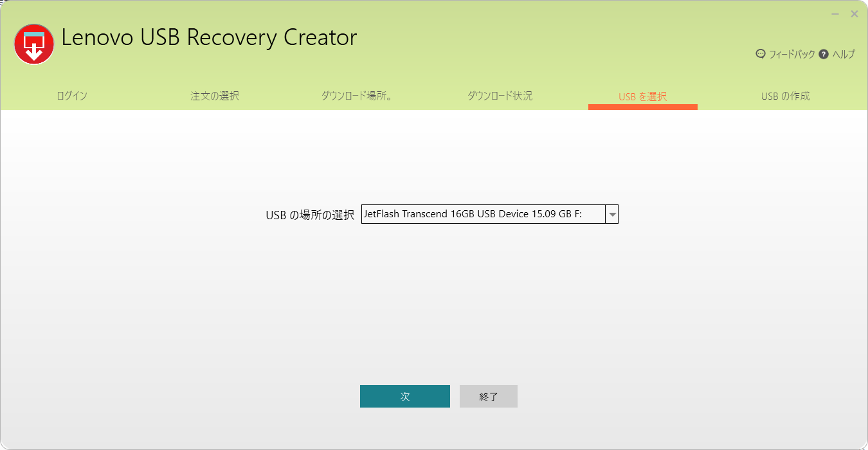Switch to the USB の作成 tab
The height and width of the screenshot is (450, 868).
pos(786,96)
